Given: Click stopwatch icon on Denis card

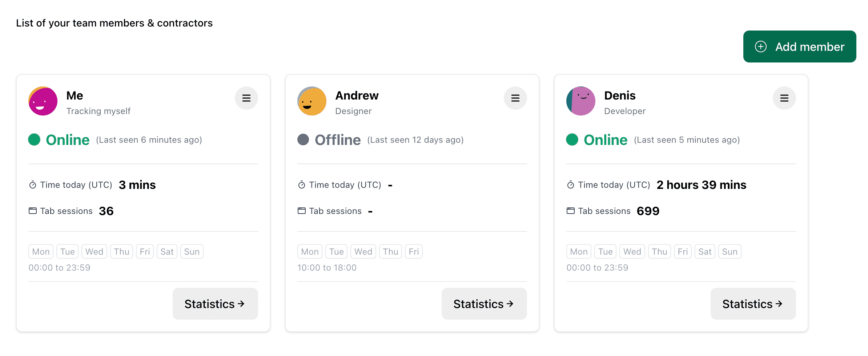Looking at the screenshot, I should pos(571,185).
